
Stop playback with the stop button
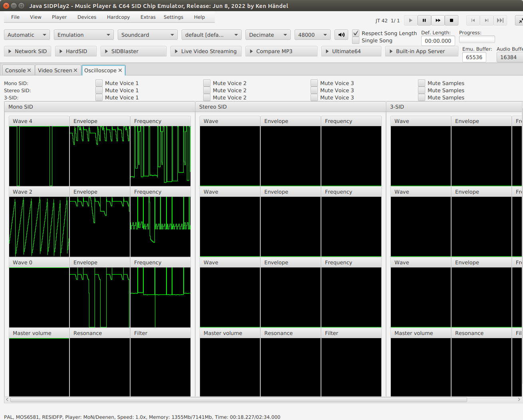452,20
